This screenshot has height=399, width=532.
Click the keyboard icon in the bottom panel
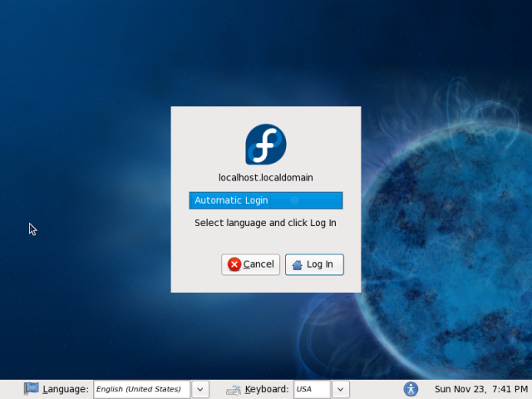click(234, 389)
